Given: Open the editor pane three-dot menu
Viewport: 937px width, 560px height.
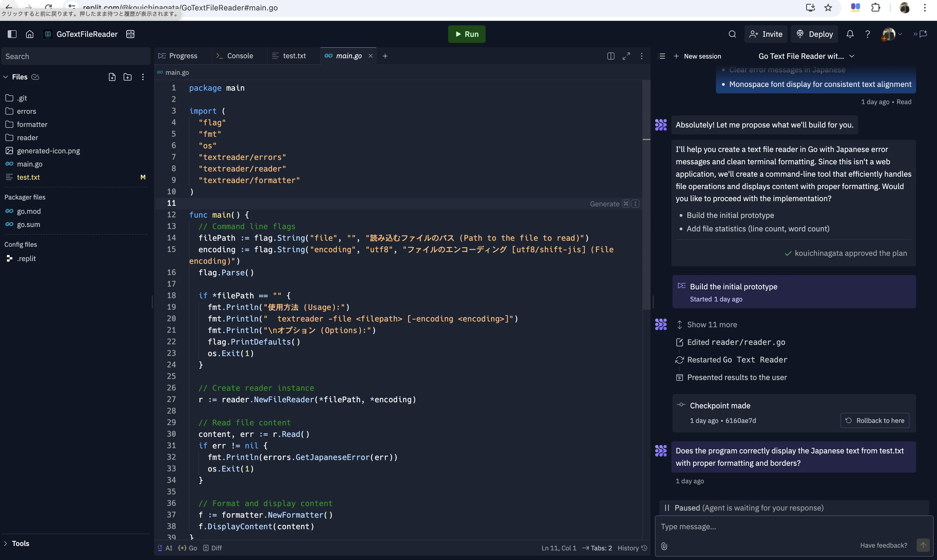Looking at the screenshot, I should 641,56.
